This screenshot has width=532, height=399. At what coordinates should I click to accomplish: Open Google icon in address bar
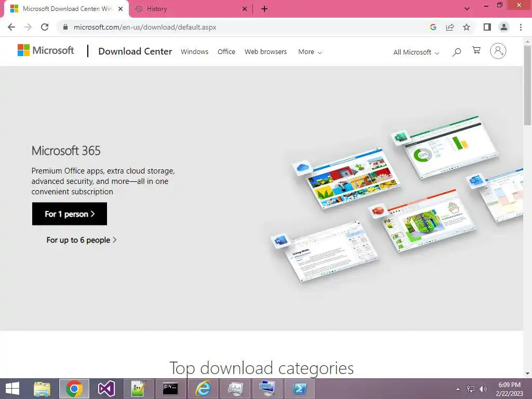coord(433,27)
